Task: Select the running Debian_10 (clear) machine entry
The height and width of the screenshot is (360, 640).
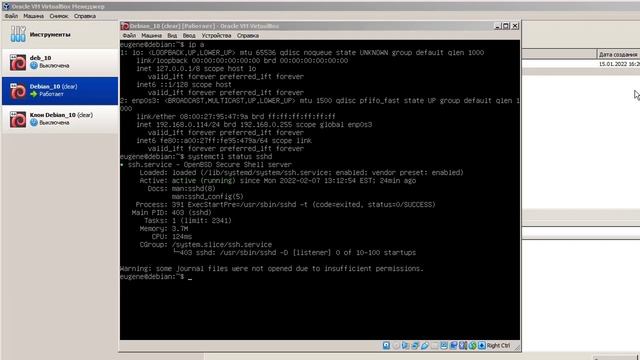Action: click(60, 91)
